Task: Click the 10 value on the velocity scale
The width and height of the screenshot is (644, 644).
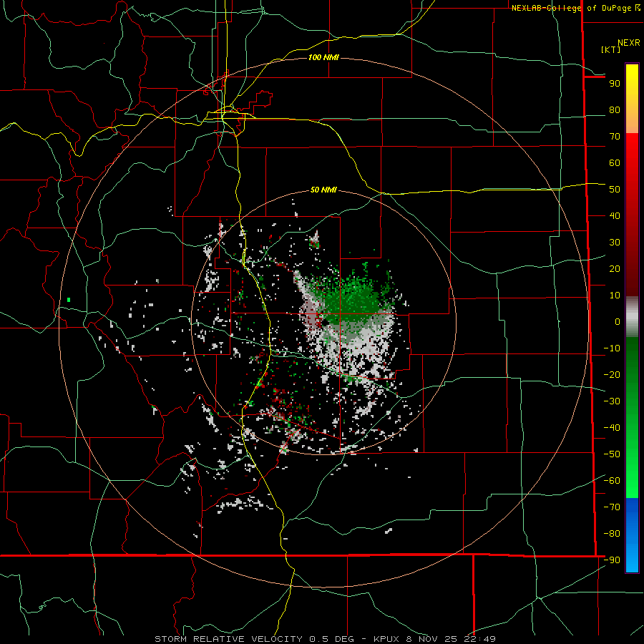Action: [615, 296]
